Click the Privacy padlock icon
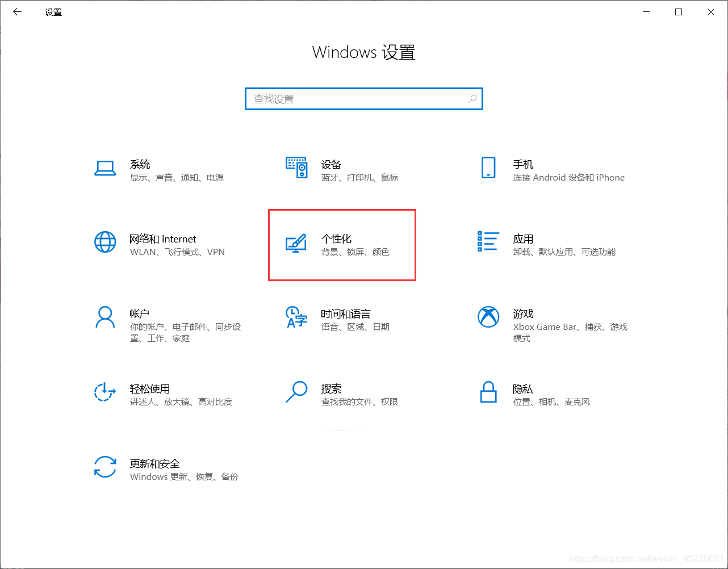The height and width of the screenshot is (569, 728). click(x=488, y=391)
